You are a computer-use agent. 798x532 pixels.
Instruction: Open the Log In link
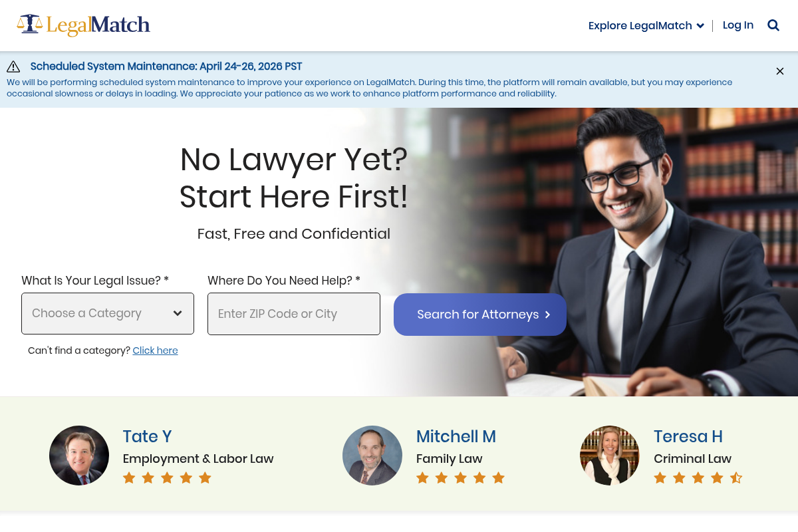[x=738, y=25]
